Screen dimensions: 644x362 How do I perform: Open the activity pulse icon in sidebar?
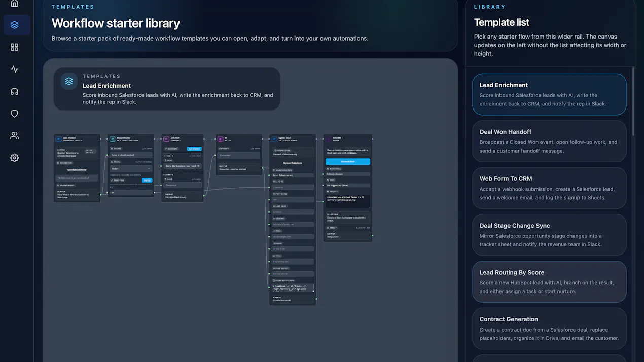click(x=14, y=69)
